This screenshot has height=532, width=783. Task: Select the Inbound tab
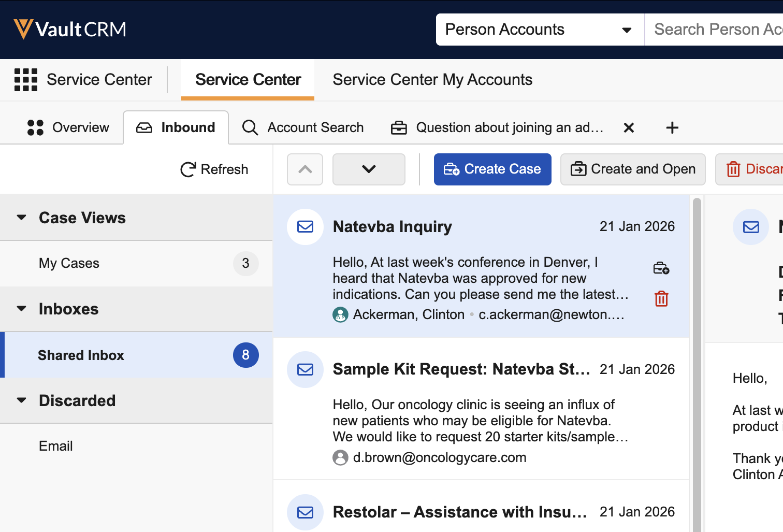[176, 128]
